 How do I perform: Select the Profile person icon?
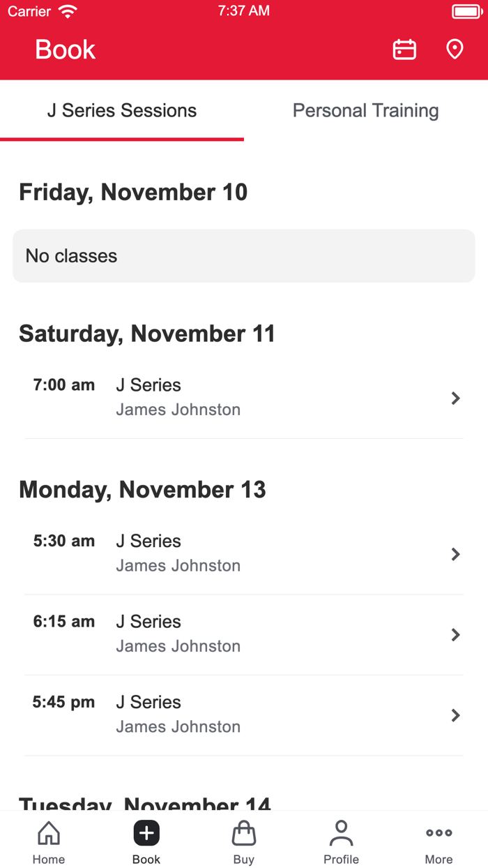(341, 839)
